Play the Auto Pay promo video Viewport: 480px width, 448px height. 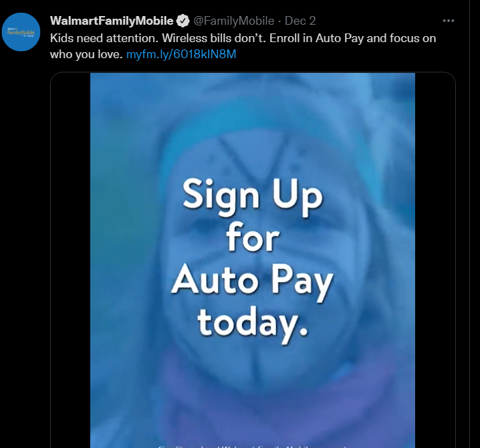pos(253,260)
